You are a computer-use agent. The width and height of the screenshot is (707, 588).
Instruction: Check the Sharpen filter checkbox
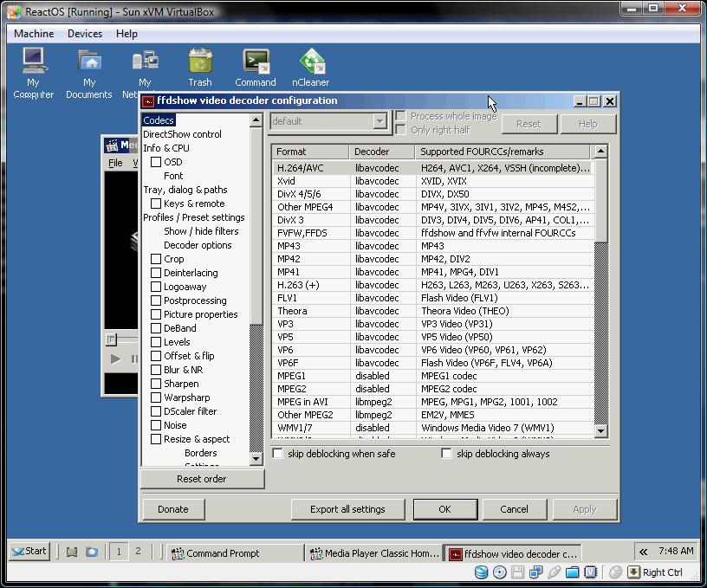pos(156,384)
